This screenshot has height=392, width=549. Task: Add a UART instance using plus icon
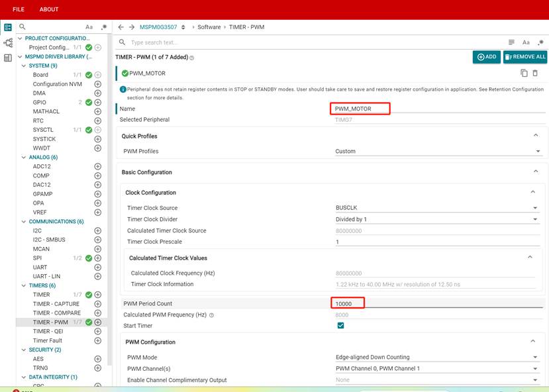pos(97,267)
